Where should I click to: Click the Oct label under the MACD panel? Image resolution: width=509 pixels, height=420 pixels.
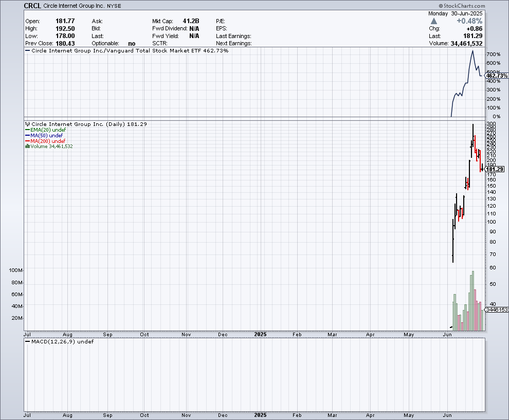(x=144, y=415)
